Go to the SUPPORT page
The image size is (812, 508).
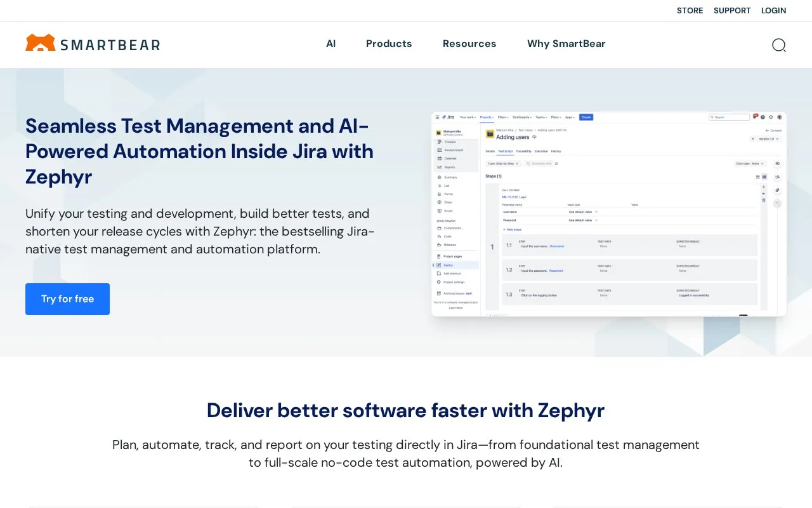pyautogui.click(x=732, y=11)
